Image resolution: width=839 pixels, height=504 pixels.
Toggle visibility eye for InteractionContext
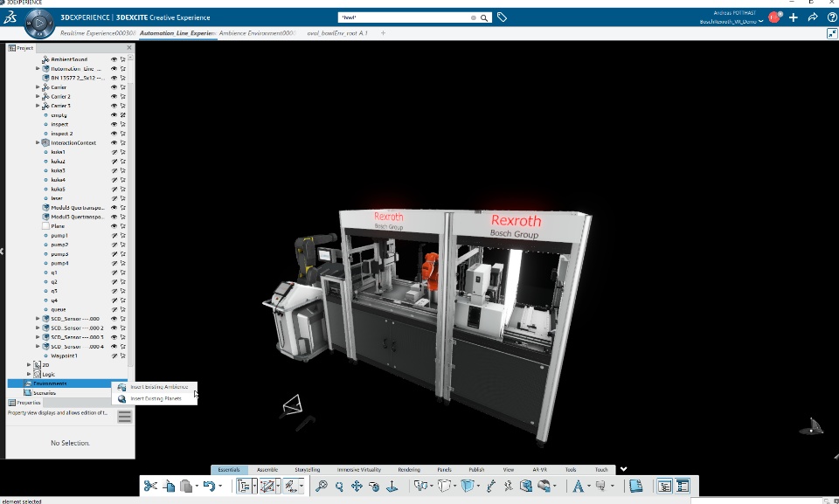114,143
